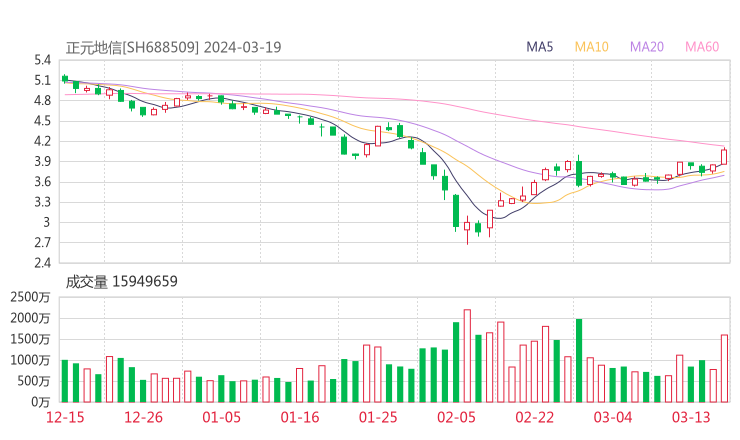Click the tallest red volume bar
Image resolution: width=740 pixels, height=440 pixels.
coord(467,355)
